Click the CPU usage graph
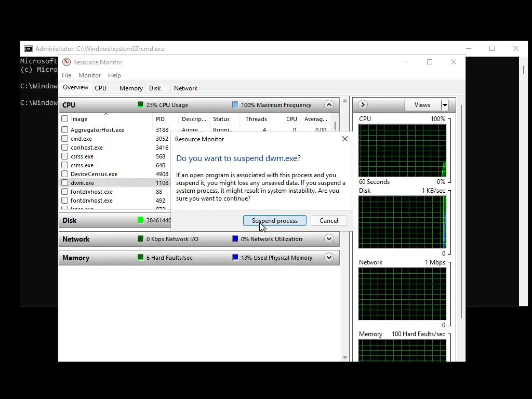The height and width of the screenshot is (399, 532). tap(403, 150)
